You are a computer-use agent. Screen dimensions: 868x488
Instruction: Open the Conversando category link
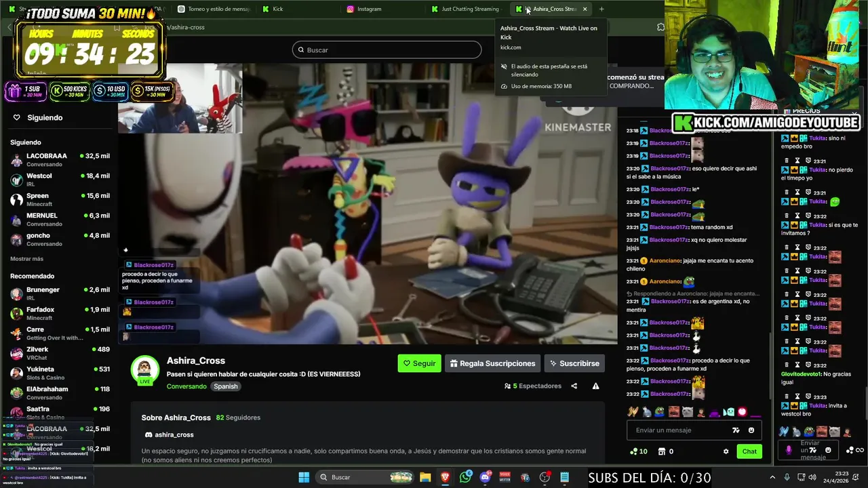click(x=186, y=386)
